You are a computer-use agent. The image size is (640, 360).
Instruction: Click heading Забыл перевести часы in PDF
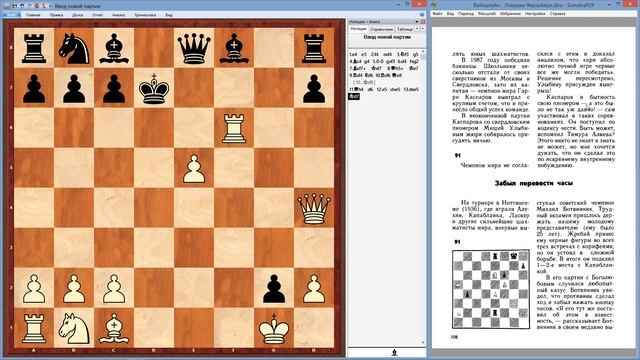533,183
